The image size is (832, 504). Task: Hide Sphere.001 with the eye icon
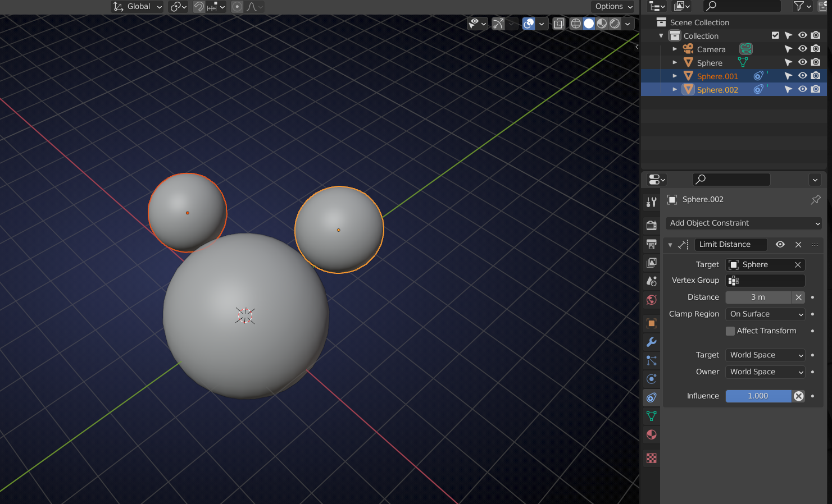point(802,76)
